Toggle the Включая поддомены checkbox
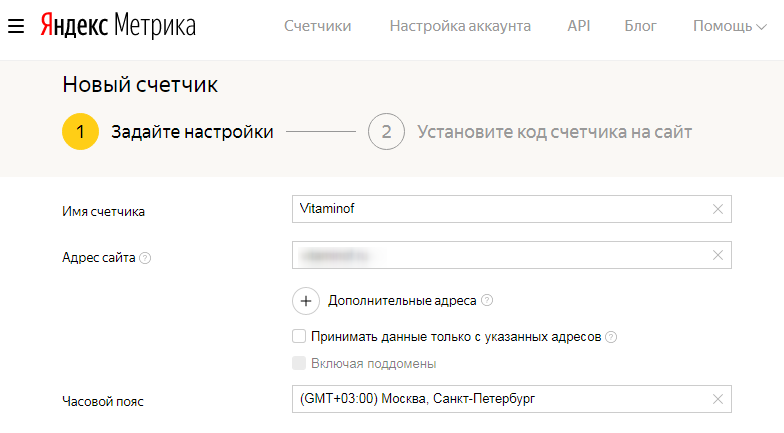 (x=298, y=363)
